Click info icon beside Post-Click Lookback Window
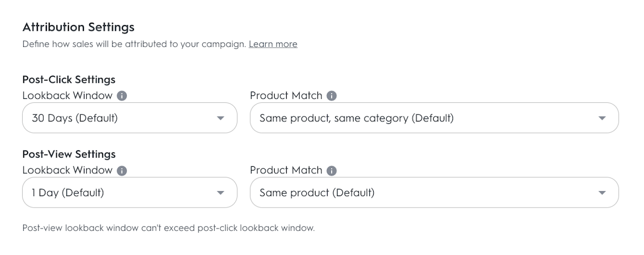Viewport: 644px width, 255px height. point(122,96)
